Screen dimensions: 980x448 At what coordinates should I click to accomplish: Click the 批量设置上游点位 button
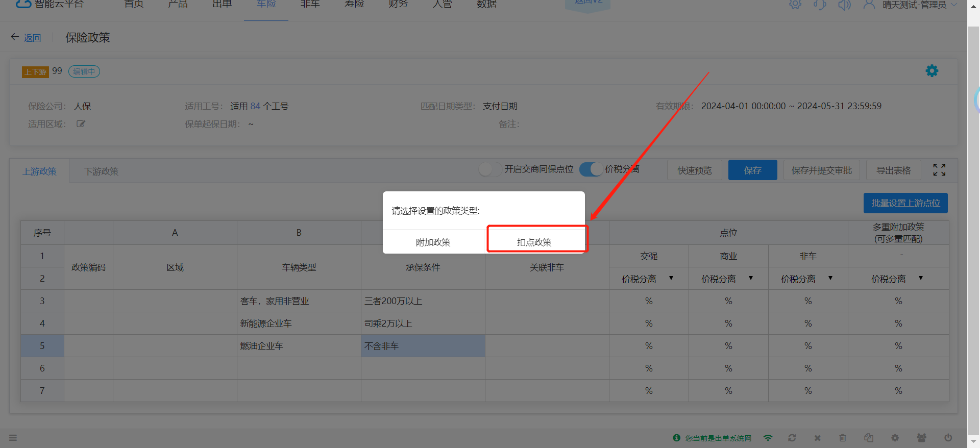(905, 203)
